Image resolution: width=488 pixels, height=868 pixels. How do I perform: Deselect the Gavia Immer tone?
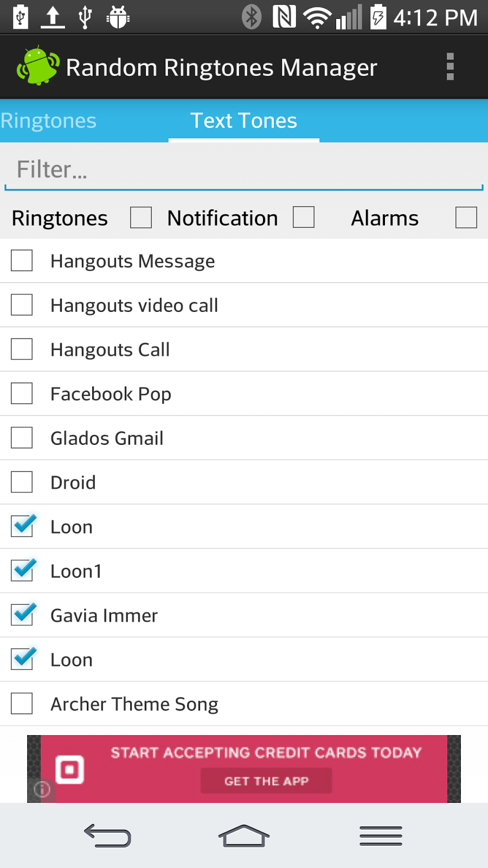click(x=21, y=615)
